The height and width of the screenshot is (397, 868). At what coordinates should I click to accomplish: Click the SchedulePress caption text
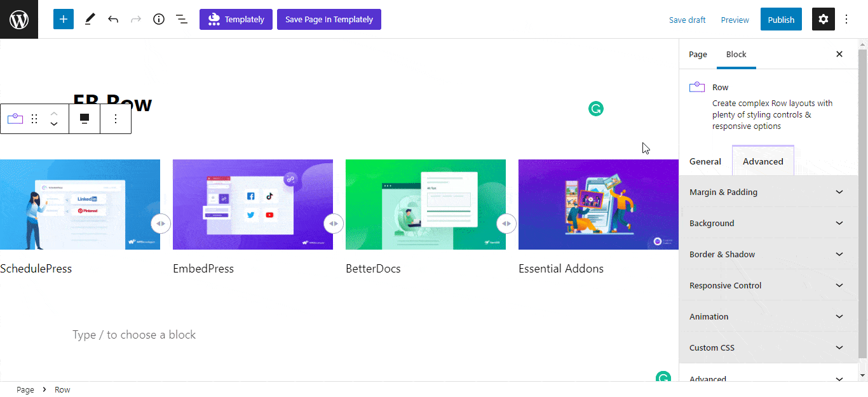[36, 269]
